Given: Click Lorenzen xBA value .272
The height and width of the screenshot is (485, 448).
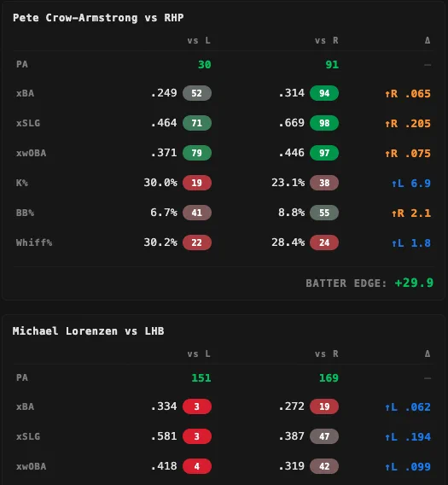Looking at the screenshot, I should [x=292, y=406].
